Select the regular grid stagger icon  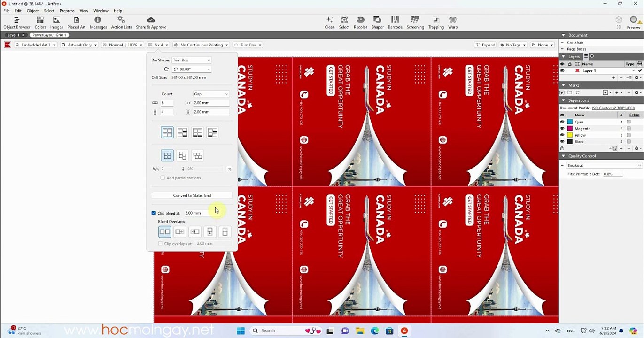tap(167, 155)
